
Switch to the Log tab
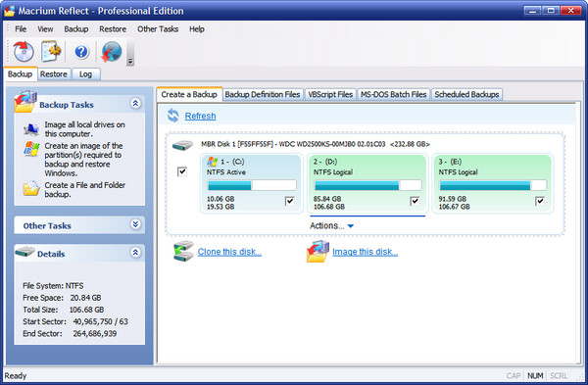point(85,74)
